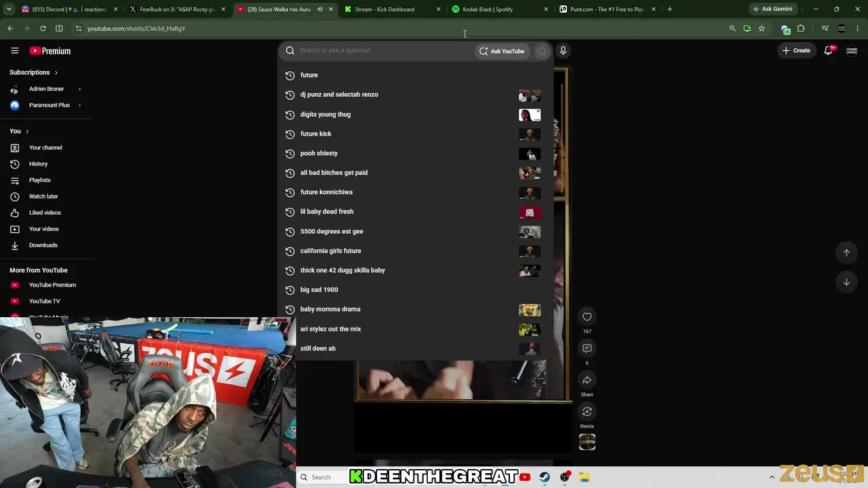Click the Ask Gemini button
Image resolution: width=868 pixels, height=488 pixels.
click(x=772, y=9)
